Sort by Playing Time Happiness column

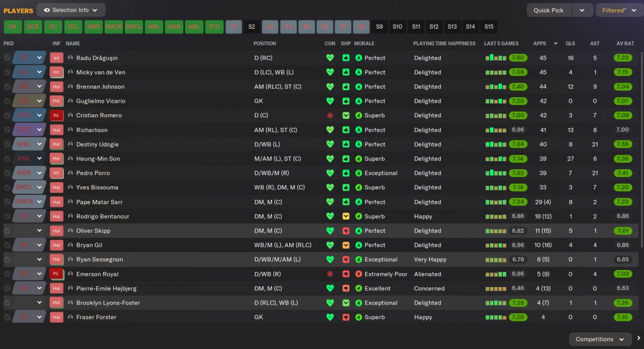click(444, 43)
